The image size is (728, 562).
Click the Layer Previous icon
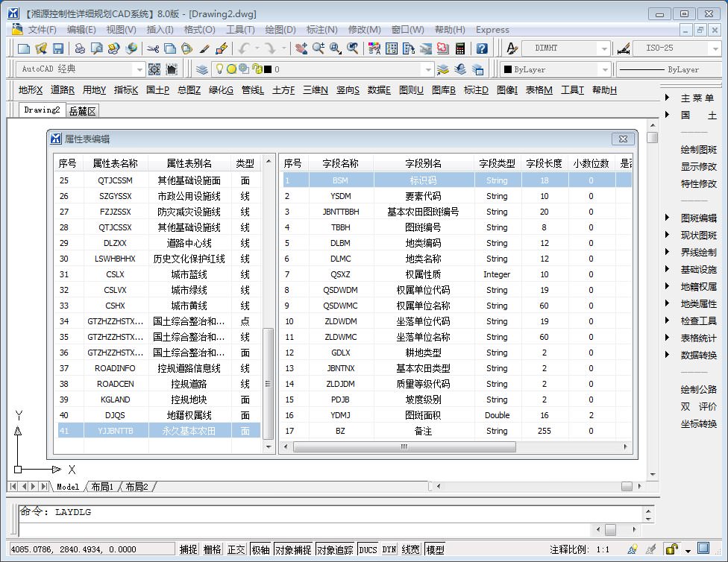[x=460, y=69]
